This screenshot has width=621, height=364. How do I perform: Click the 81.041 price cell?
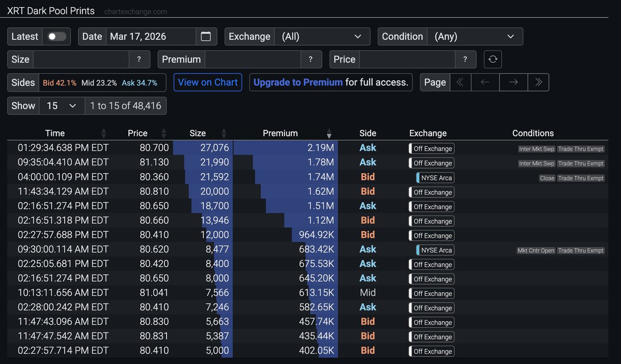click(154, 293)
